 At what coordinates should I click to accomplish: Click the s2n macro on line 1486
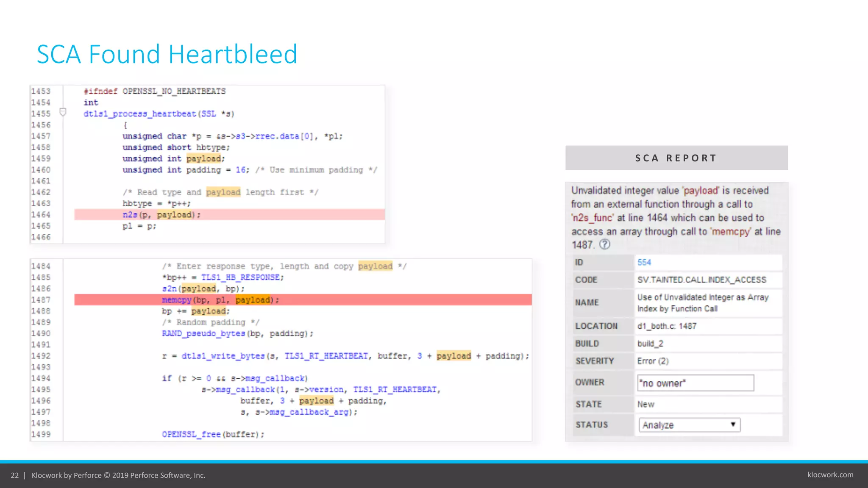(x=169, y=289)
